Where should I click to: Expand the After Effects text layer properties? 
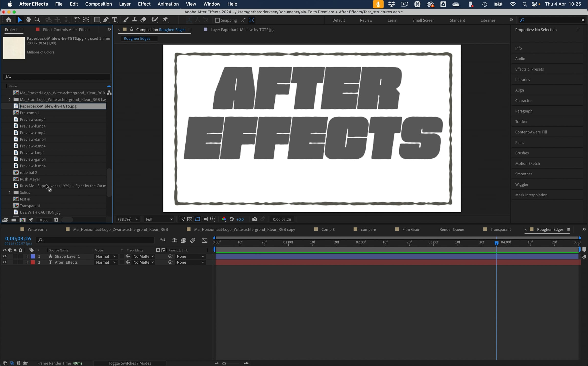pyautogui.click(x=27, y=262)
